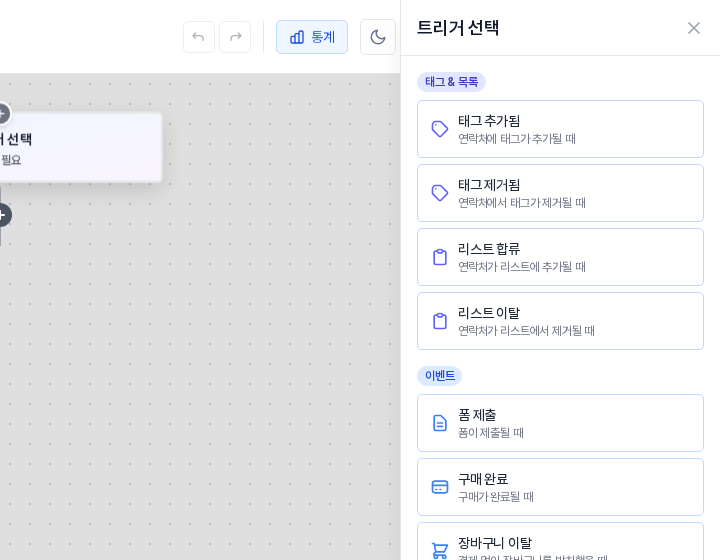This screenshot has width=720, height=560.
Task: Click the text 구매가 완료될 때
Action: pos(496,497)
